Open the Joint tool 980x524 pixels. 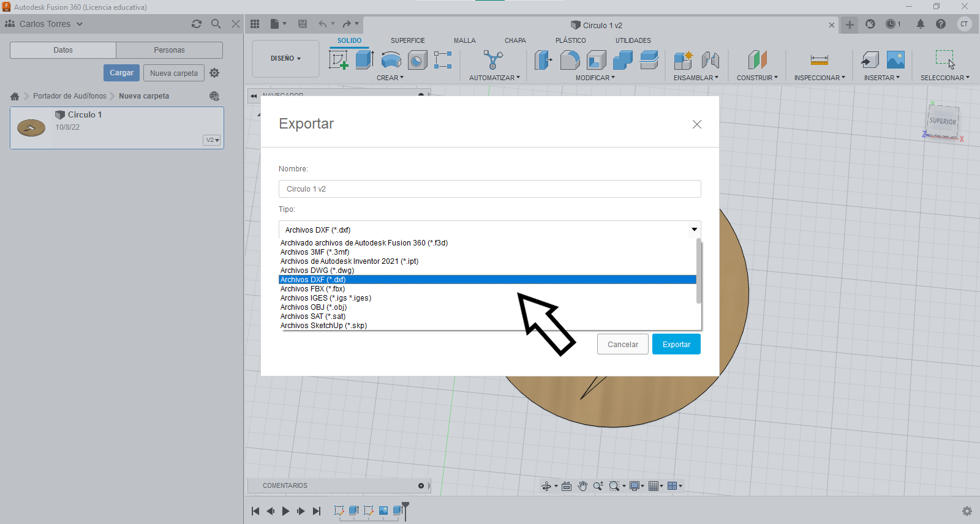point(710,60)
